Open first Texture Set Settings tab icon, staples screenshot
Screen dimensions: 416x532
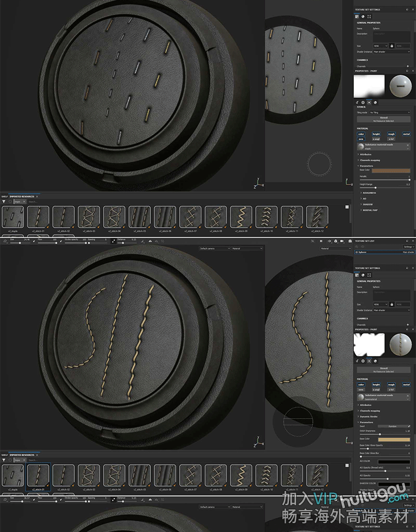(357, 16)
